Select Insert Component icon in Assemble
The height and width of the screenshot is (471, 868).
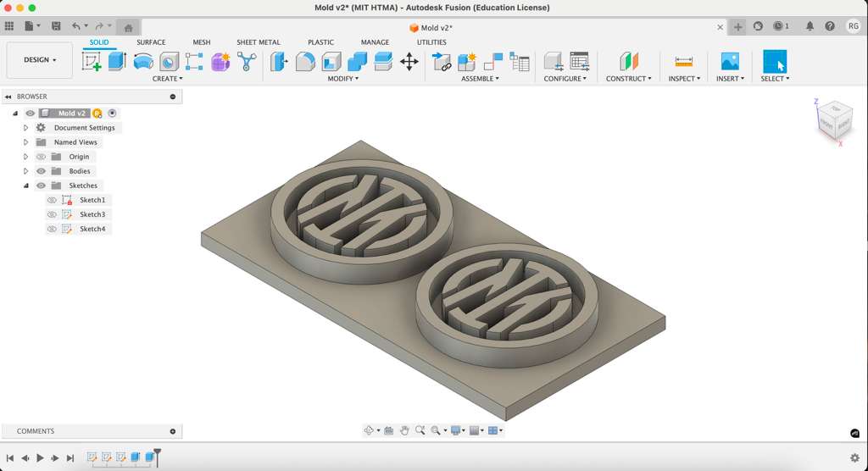(x=441, y=62)
